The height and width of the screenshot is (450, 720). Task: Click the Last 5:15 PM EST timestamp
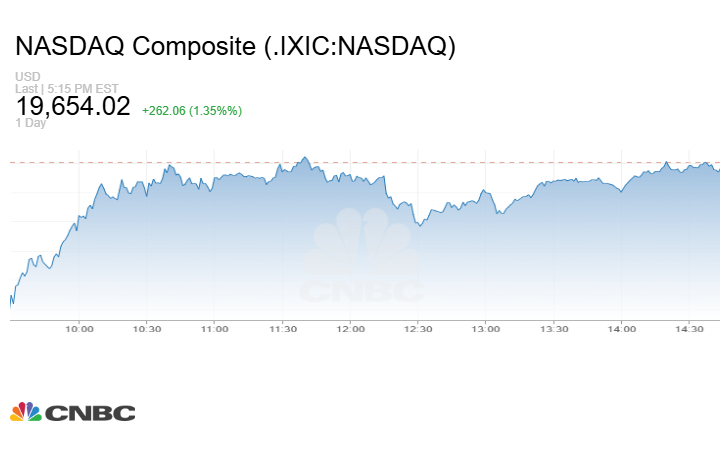(67, 88)
